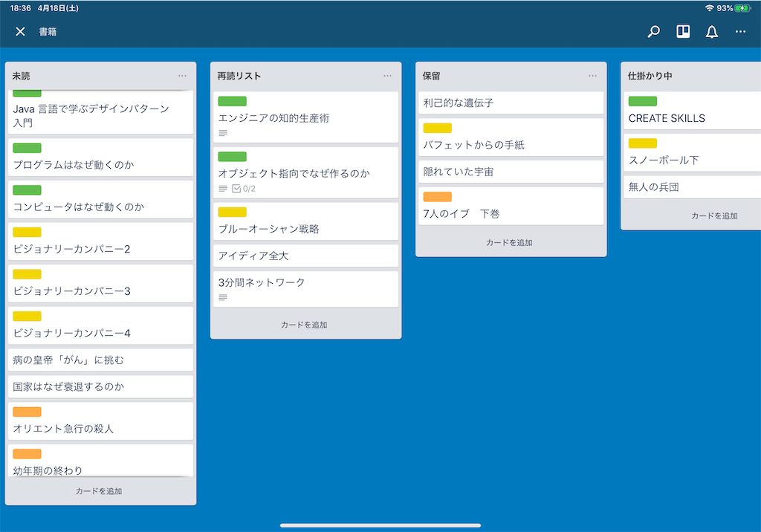Click the 仕掛かり中 list title
761x532 pixels.
[x=650, y=76]
